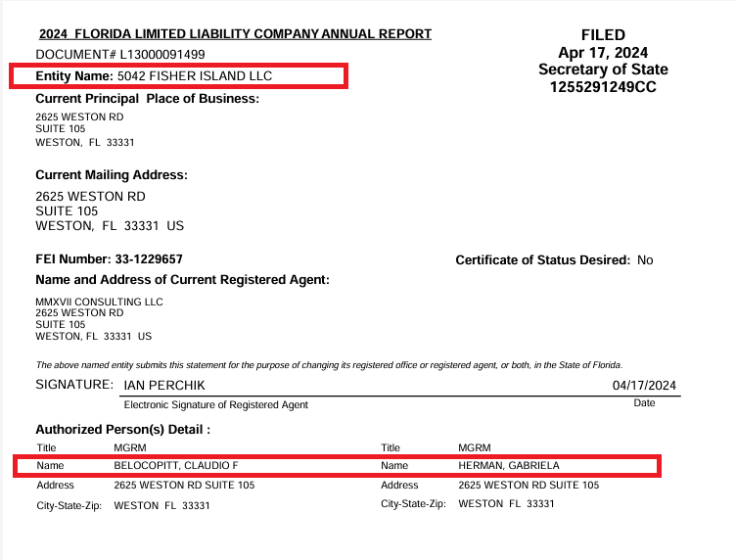
Task: Click the Secretary of State text
Action: coord(603,70)
